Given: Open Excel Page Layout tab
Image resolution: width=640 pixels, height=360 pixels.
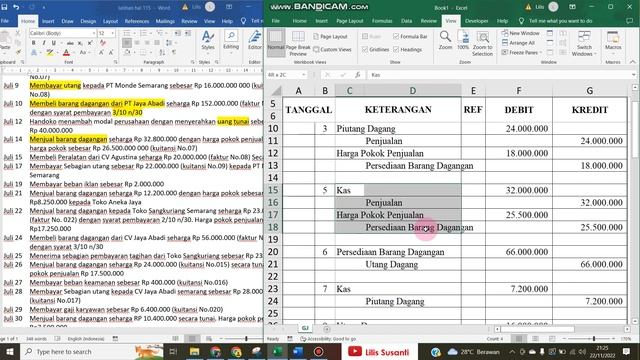Looking at the screenshot, I should [350, 21].
